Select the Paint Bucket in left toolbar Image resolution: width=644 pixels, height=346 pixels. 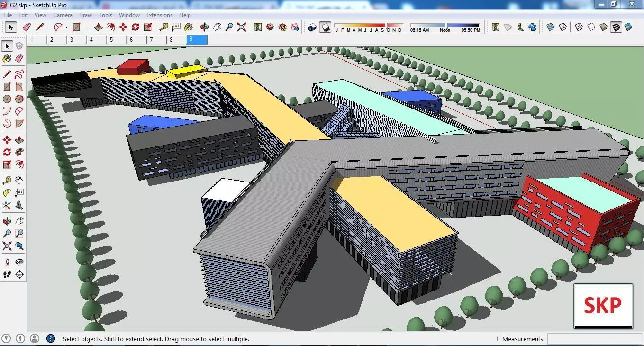click(7, 58)
